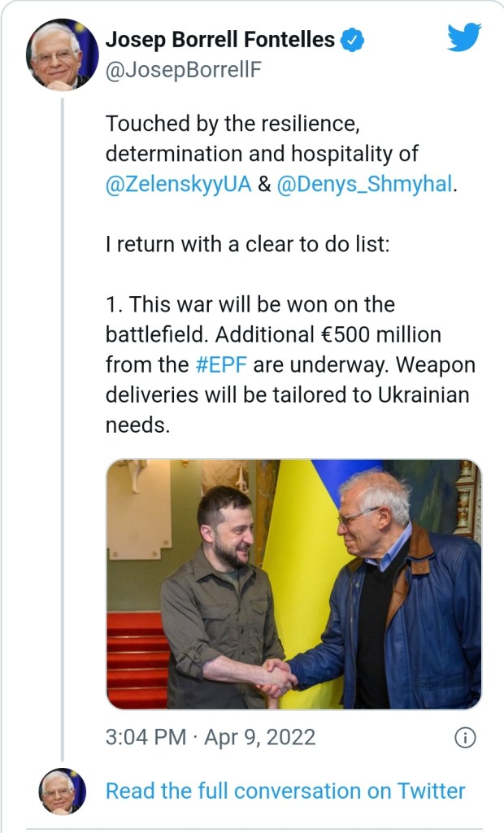Read the full conversation on Twitter
The width and height of the screenshot is (504, 833).
(285, 791)
